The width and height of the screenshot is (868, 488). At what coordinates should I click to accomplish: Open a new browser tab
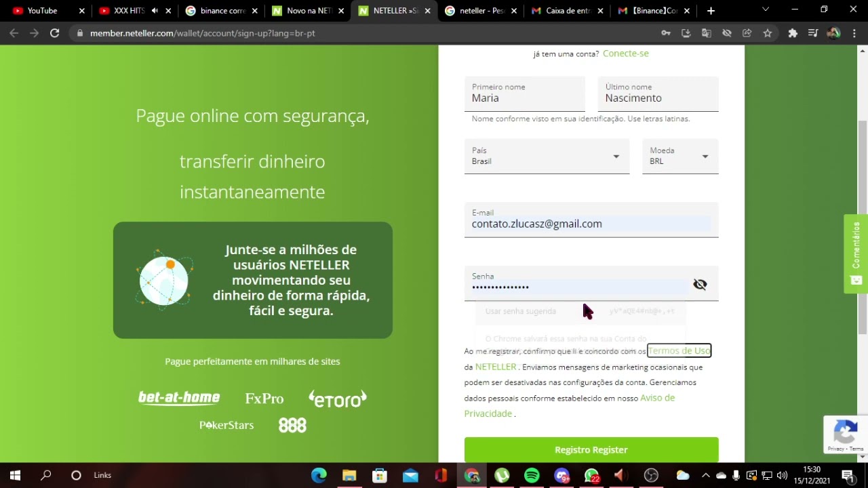[x=711, y=11]
